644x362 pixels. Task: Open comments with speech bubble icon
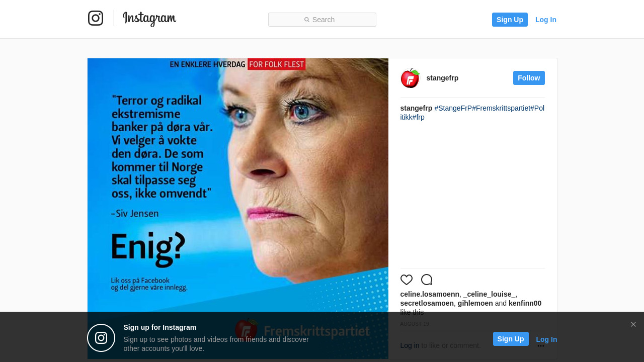[427, 280]
